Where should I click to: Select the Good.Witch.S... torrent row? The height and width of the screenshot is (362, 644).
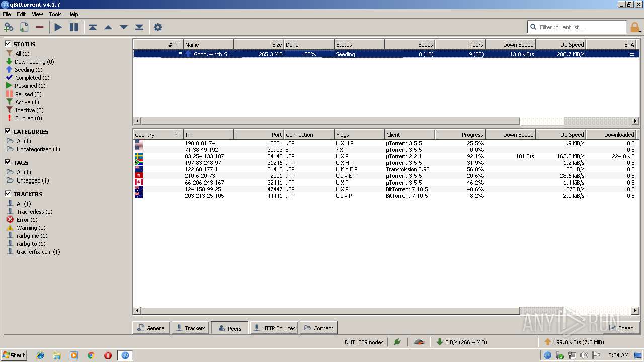pos(386,54)
